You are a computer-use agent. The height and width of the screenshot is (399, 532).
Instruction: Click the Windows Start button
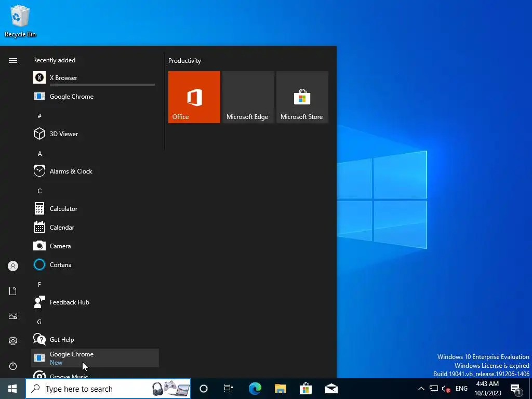click(12, 389)
